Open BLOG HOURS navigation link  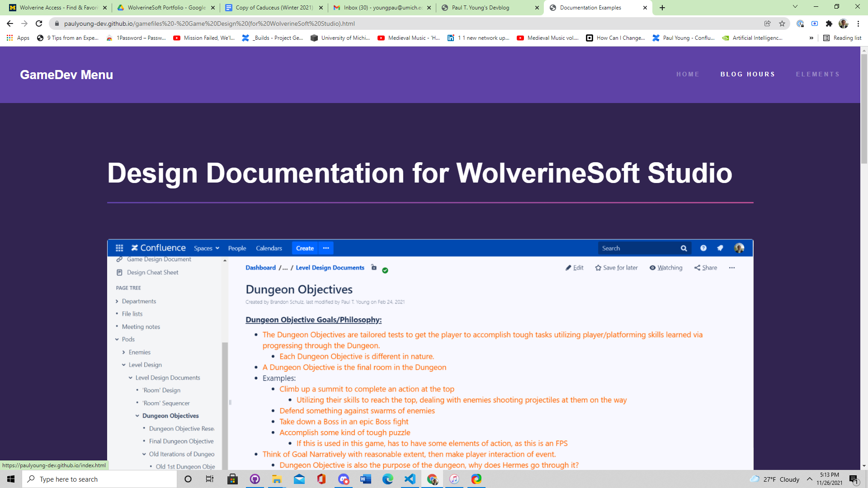pos(748,74)
